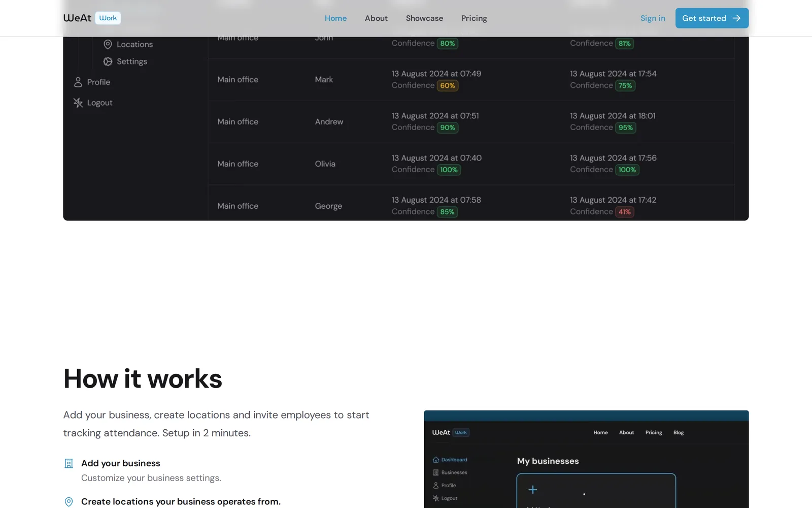This screenshot has width=812, height=508.
Task: Click the Add your business step
Action: (x=121, y=463)
